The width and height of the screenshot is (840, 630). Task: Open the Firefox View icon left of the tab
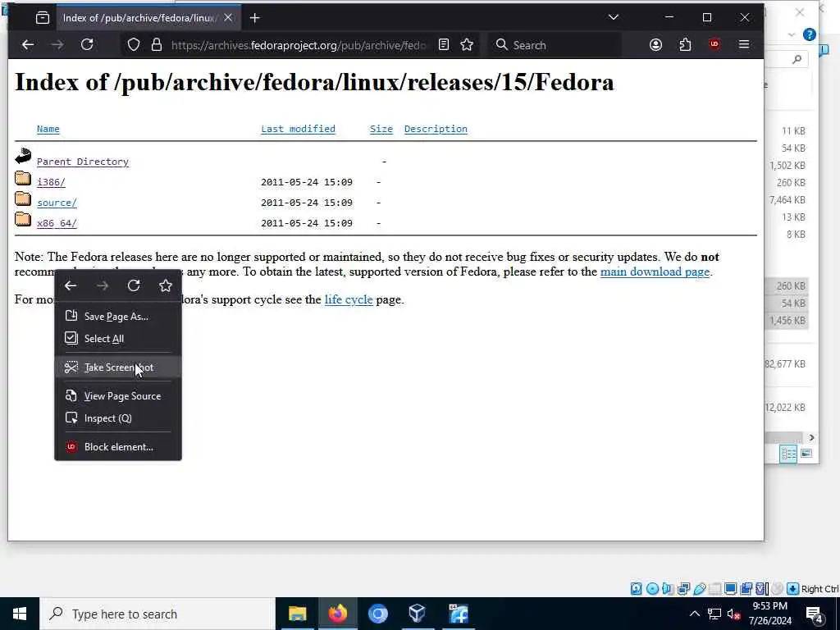tap(43, 18)
